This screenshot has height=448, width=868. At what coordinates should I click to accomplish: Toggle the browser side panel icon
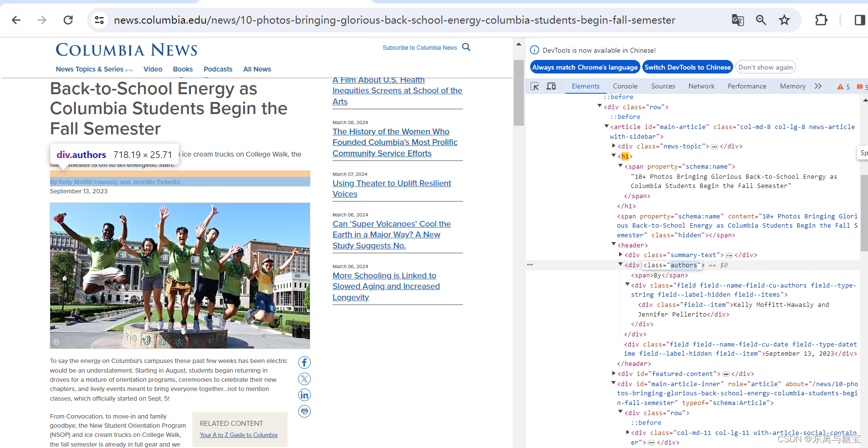pos(859,20)
